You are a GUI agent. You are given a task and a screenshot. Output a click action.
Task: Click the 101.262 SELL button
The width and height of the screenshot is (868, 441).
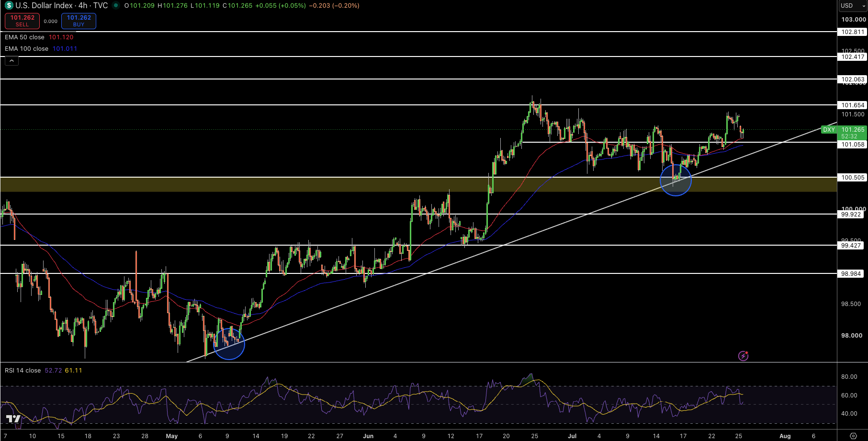coord(22,21)
